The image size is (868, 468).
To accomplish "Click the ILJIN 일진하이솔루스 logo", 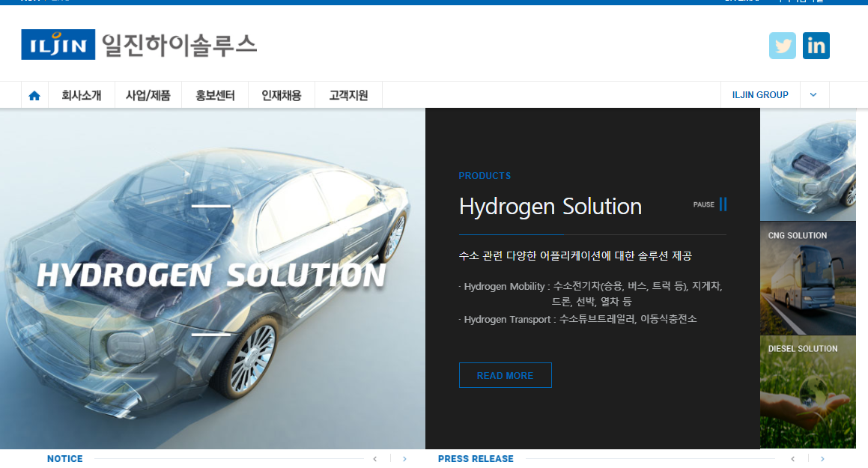I will (x=139, y=44).
